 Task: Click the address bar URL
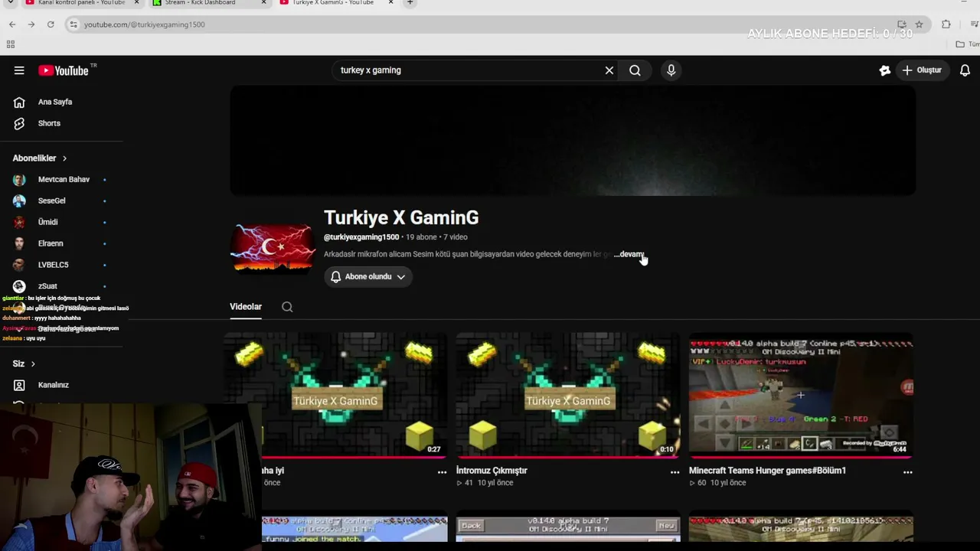(x=145, y=24)
